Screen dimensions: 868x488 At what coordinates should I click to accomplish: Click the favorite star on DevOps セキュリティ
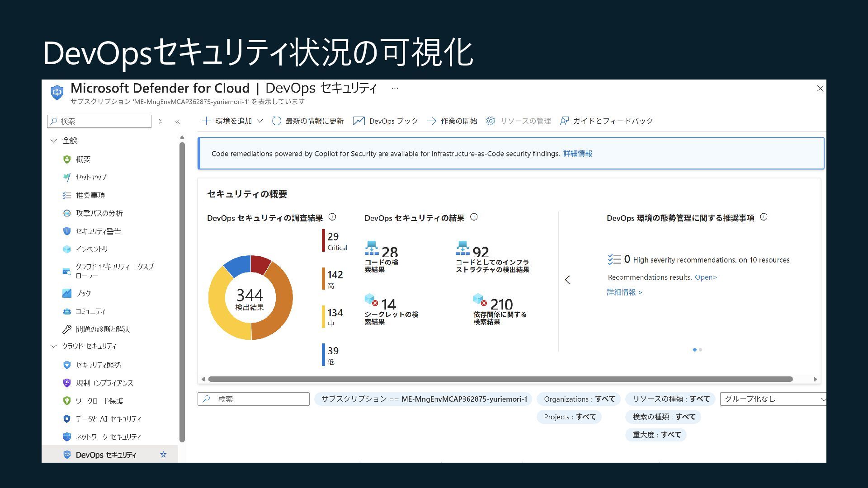[x=163, y=455]
